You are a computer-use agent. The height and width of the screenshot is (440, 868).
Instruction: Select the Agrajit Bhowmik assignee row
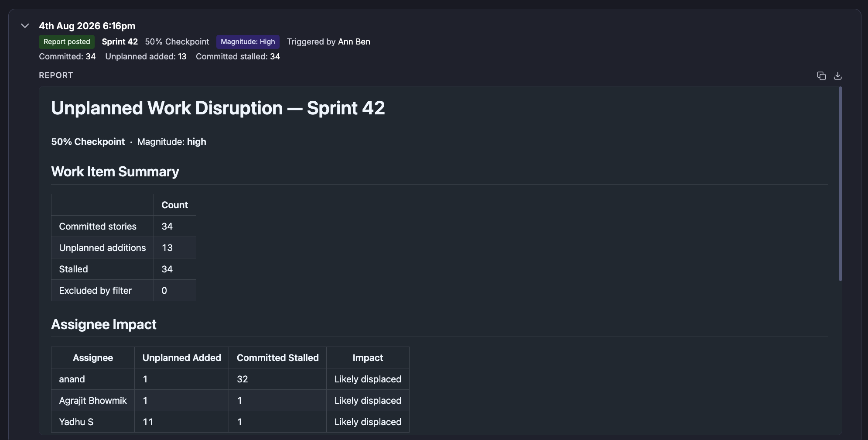coord(230,400)
